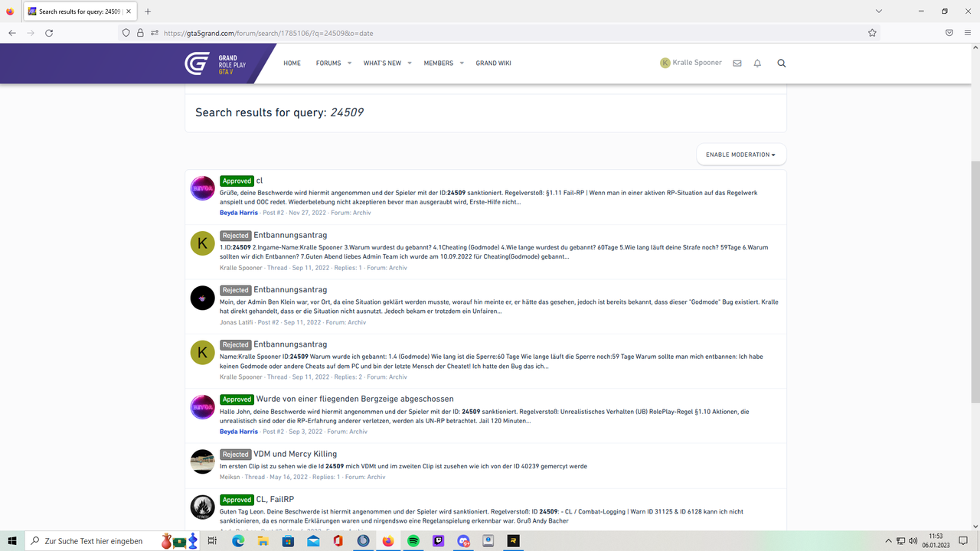980x551 pixels.
Task: Click Jonas Latifi author name
Action: [x=237, y=322]
